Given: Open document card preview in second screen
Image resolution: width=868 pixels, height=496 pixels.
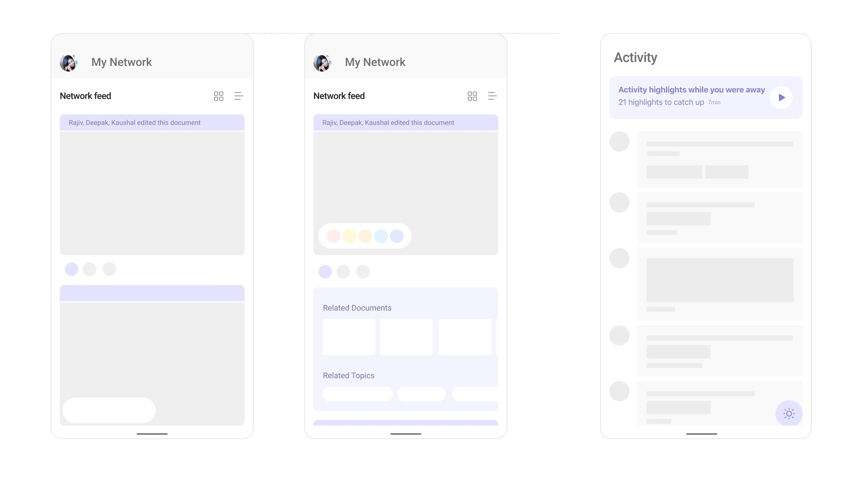Looking at the screenshot, I should click(406, 193).
